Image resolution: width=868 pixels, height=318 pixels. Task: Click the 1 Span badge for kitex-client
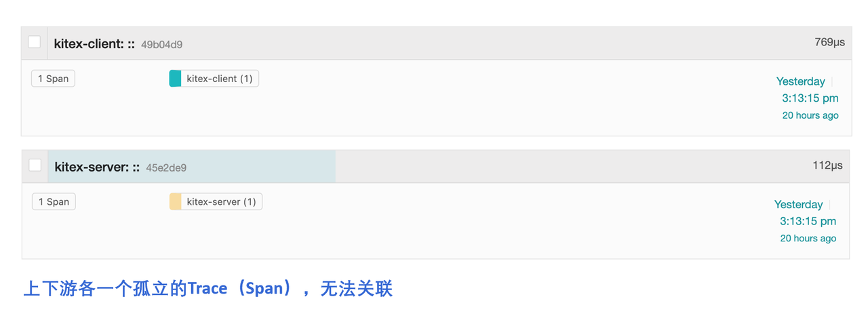click(53, 79)
